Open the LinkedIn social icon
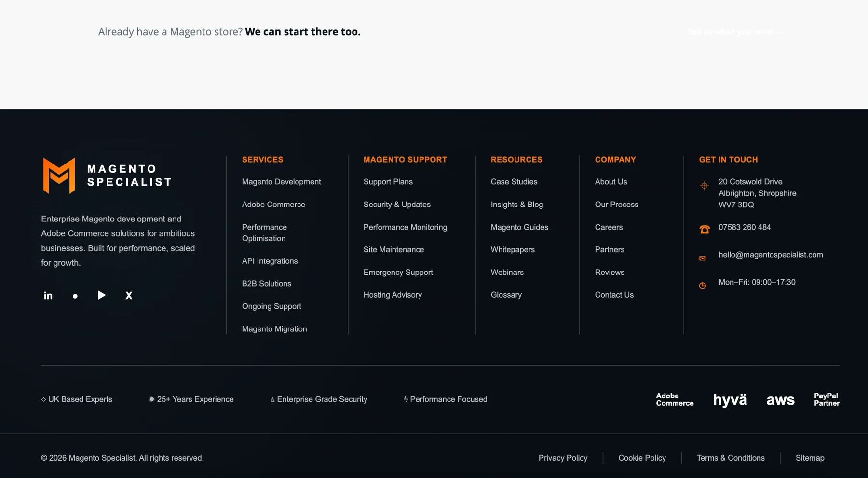 [48, 295]
